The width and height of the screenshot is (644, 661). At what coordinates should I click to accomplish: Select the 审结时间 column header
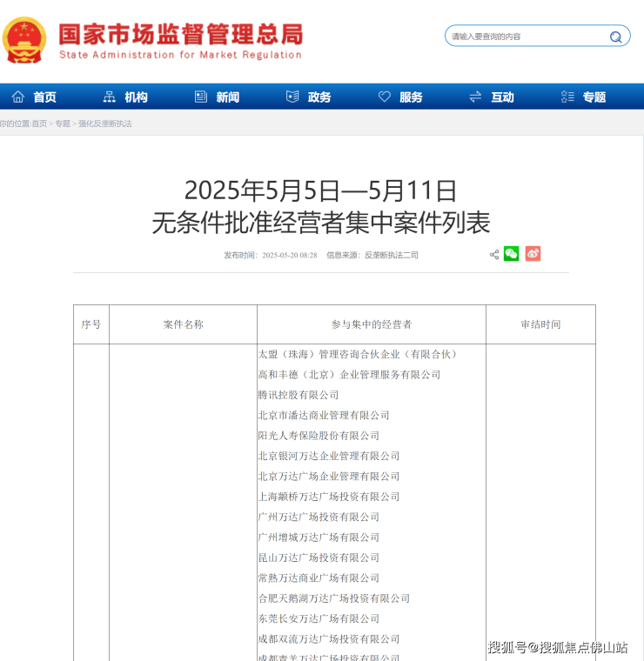[540, 324]
